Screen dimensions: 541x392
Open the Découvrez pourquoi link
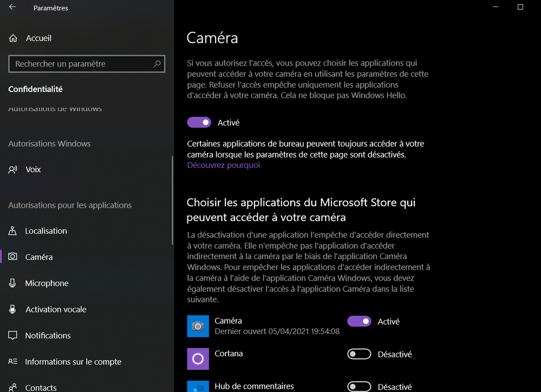pyautogui.click(x=223, y=165)
